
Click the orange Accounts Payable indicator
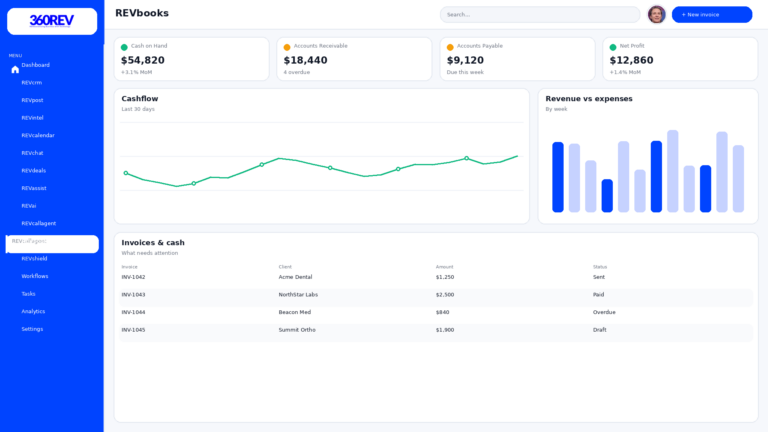pyautogui.click(x=450, y=47)
